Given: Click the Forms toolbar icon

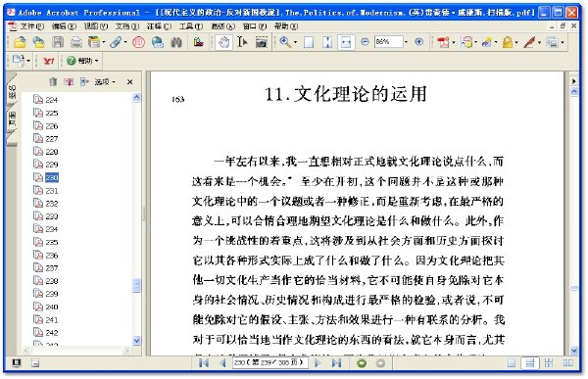Looking at the screenshot, I should point(552,42).
